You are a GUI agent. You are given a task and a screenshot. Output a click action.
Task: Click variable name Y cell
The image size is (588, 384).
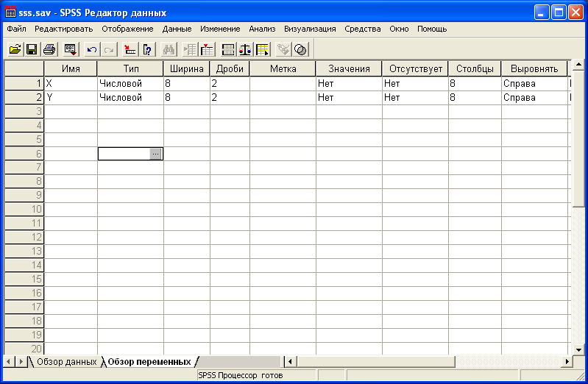71,98
